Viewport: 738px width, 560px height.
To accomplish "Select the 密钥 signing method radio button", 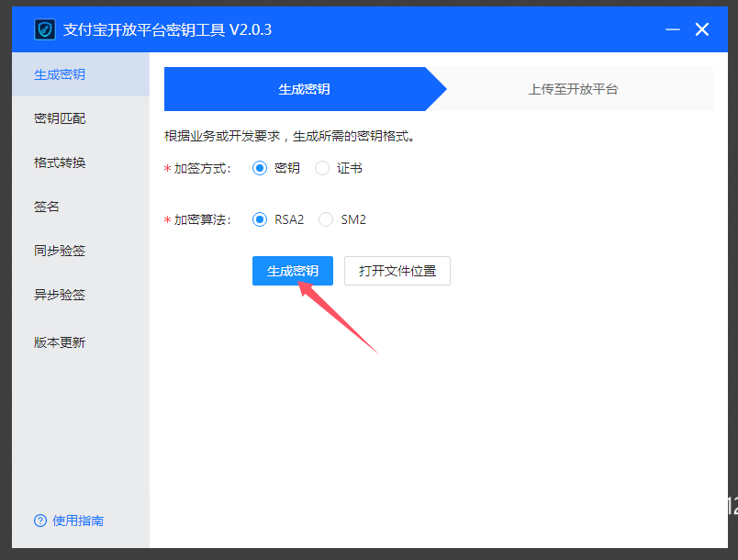I will (259, 168).
